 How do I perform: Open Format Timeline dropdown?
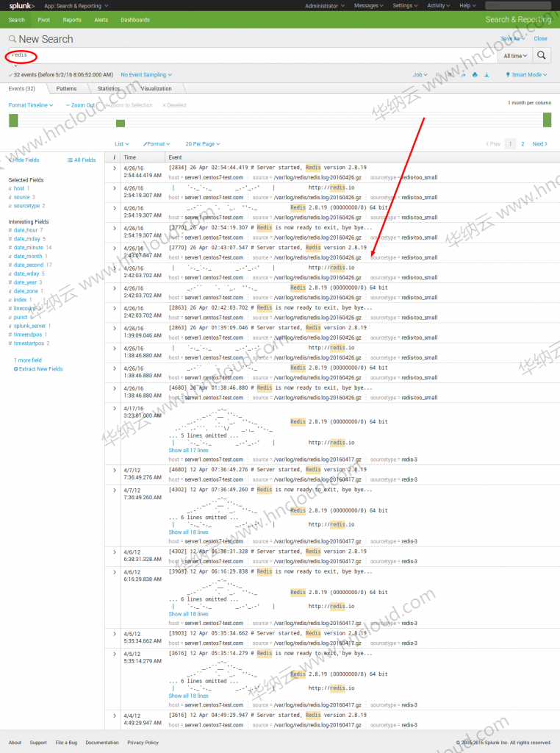coord(31,105)
